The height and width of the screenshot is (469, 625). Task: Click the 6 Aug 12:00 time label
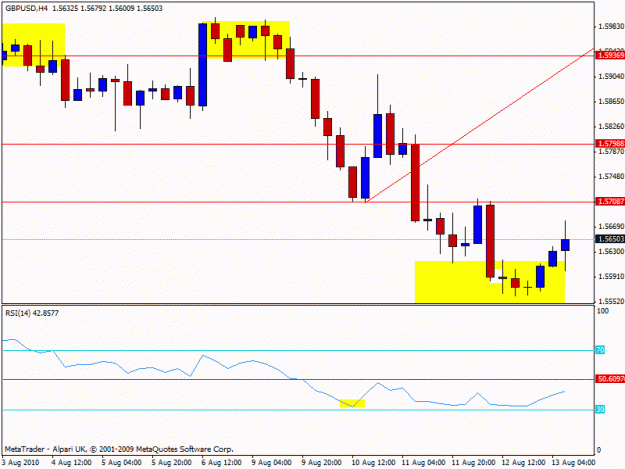222,463
